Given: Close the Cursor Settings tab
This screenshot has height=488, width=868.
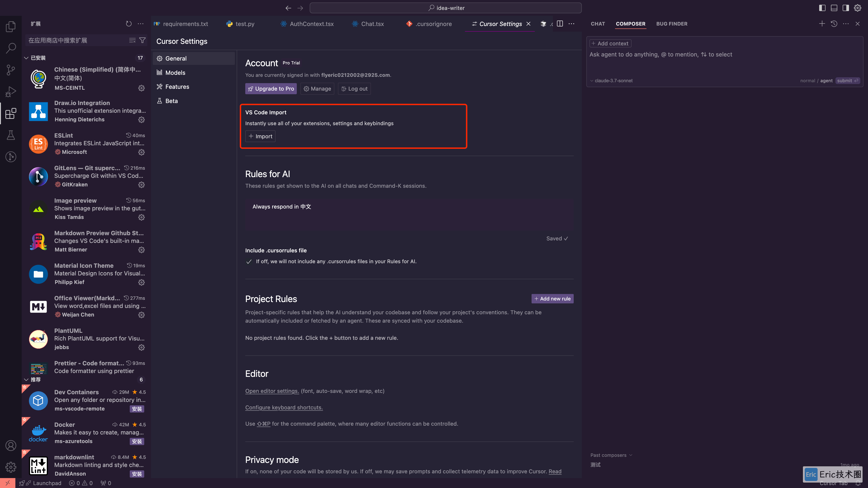Looking at the screenshot, I should [528, 23].
